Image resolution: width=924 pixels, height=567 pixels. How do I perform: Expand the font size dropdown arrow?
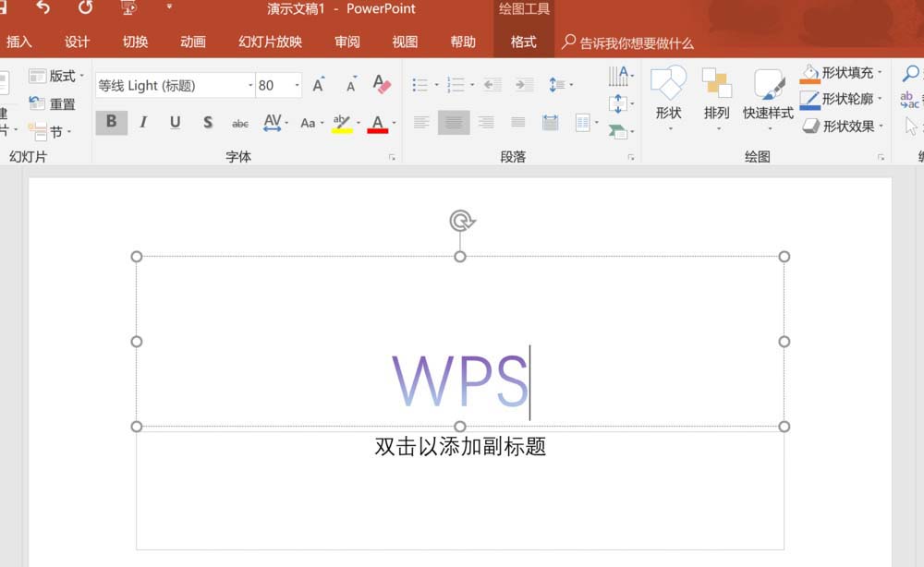tap(297, 86)
